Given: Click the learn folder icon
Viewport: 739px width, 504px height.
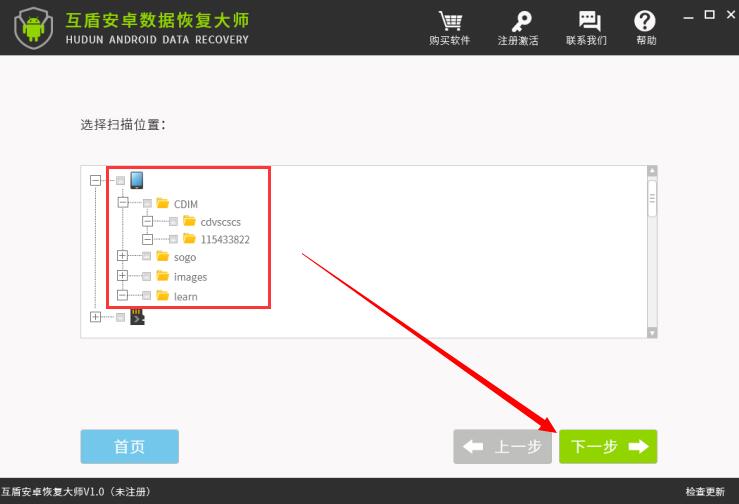Looking at the screenshot, I should (x=163, y=296).
